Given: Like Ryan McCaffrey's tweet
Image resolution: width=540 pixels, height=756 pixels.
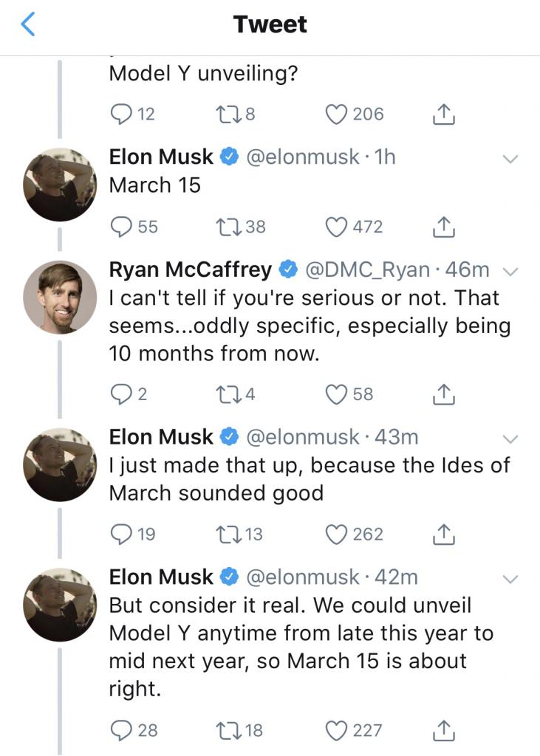Looking at the screenshot, I should tap(337, 394).
